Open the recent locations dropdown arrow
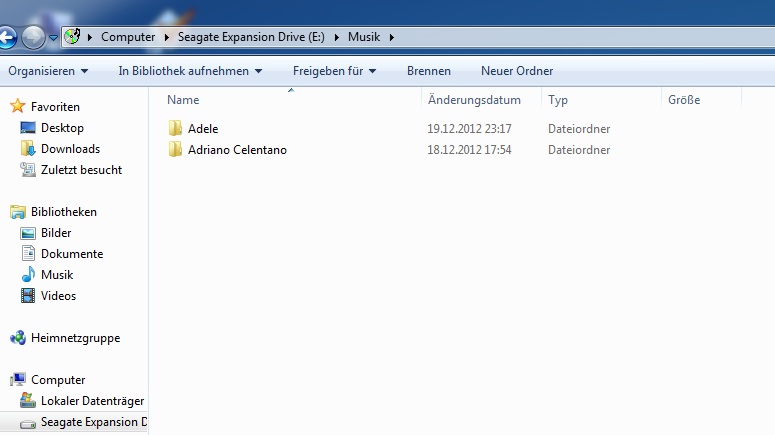 pos(53,38)
